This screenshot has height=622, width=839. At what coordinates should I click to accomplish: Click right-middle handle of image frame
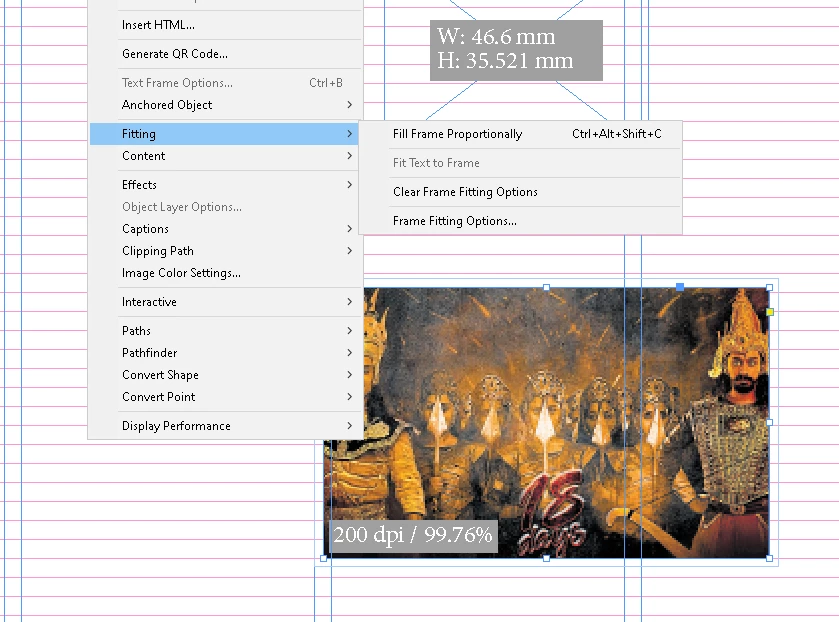(769, 422)
